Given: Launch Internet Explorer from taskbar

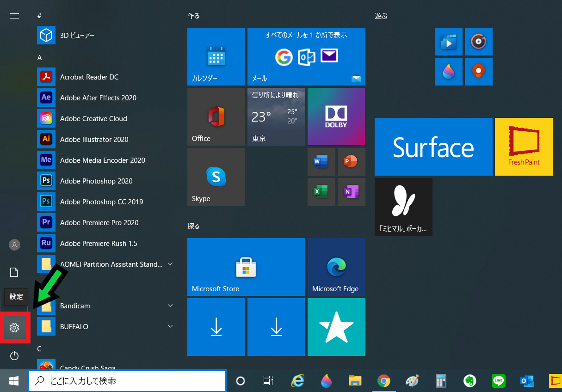Looking at the screenshot, I should click(x=298, y=381).
